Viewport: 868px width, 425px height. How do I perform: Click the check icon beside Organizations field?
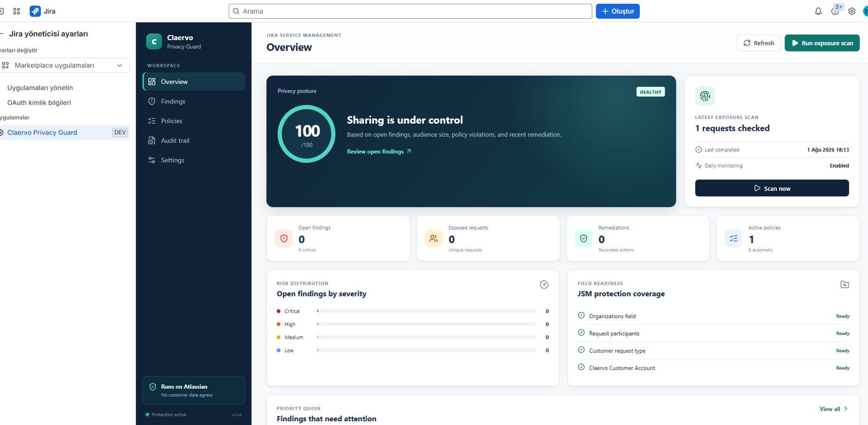click(x=581, y=315)
